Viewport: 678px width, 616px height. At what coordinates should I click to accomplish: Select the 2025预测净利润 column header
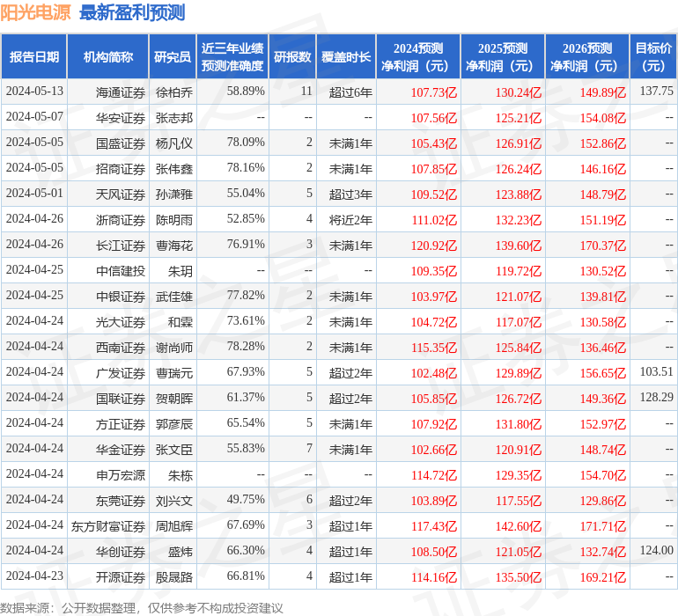coord(503,56)
